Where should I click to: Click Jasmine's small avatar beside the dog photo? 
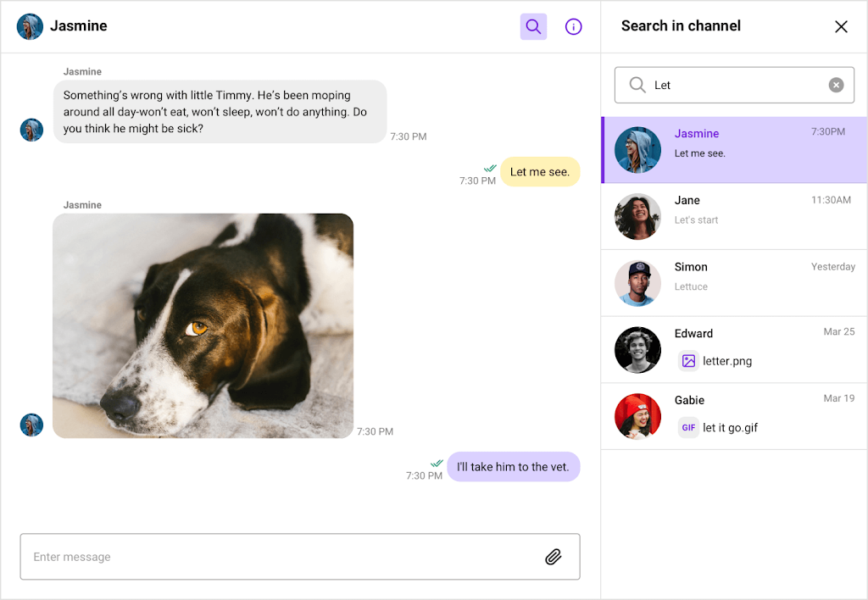[x=31, y=425]
